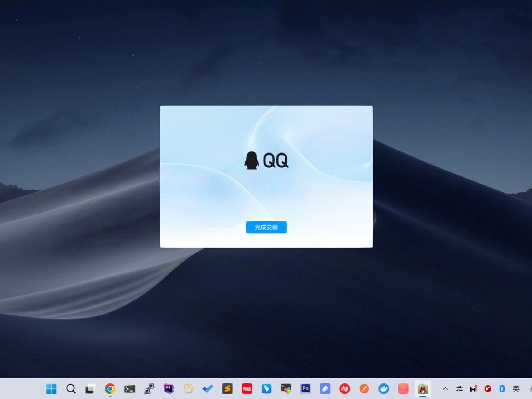The width and height of the screenshot is (532, 399).
Task: Click the IMI tray icon with red dot
Action: click(473, 389)
